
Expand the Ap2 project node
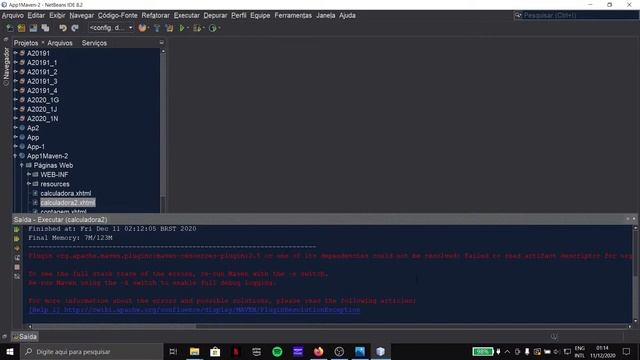click(16, 128)
